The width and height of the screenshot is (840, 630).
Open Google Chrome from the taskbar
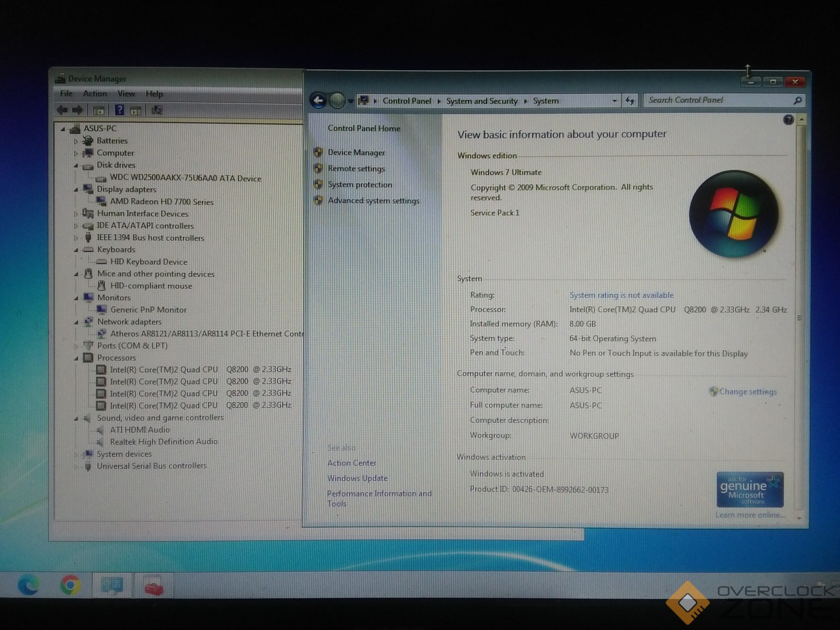[x=70, y=585]
